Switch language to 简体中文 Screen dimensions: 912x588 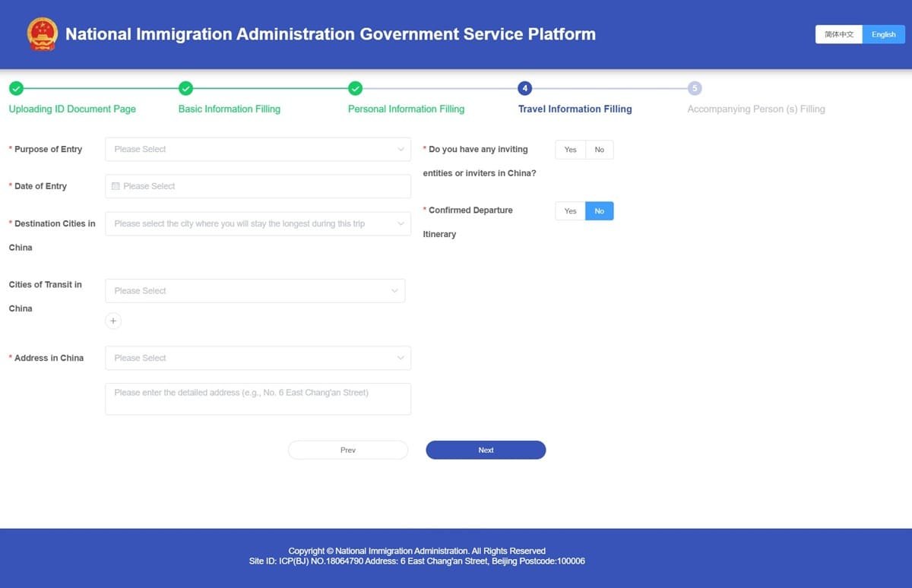pos(838,34)
